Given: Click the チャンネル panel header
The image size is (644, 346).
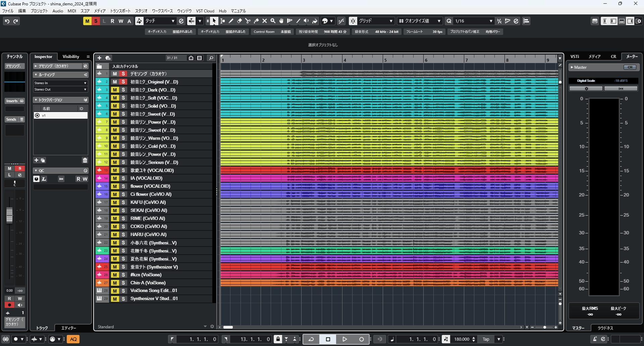Looking at the screenshot, I should click(x=14, y=57).
